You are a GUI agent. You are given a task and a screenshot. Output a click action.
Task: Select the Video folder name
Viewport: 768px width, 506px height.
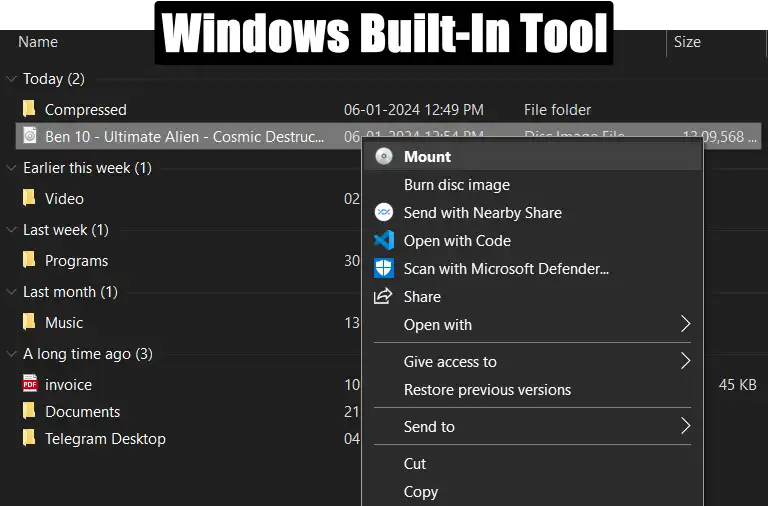click(x=64, y=199)
